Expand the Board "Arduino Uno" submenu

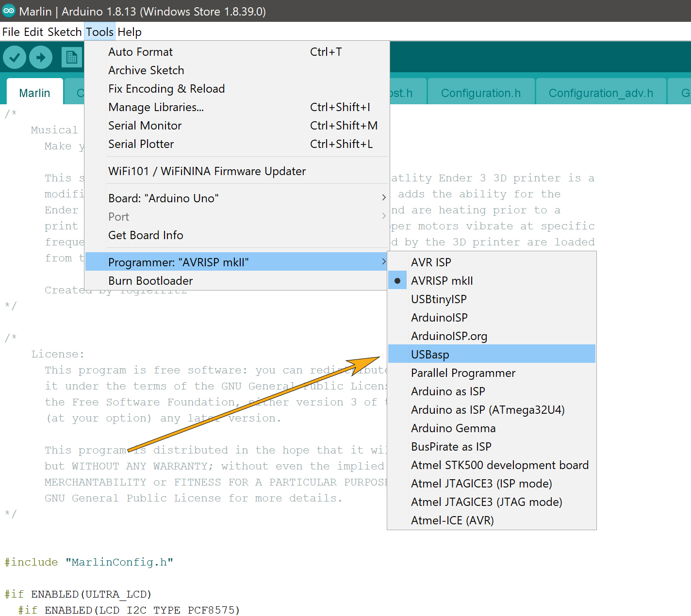[164, 198]
